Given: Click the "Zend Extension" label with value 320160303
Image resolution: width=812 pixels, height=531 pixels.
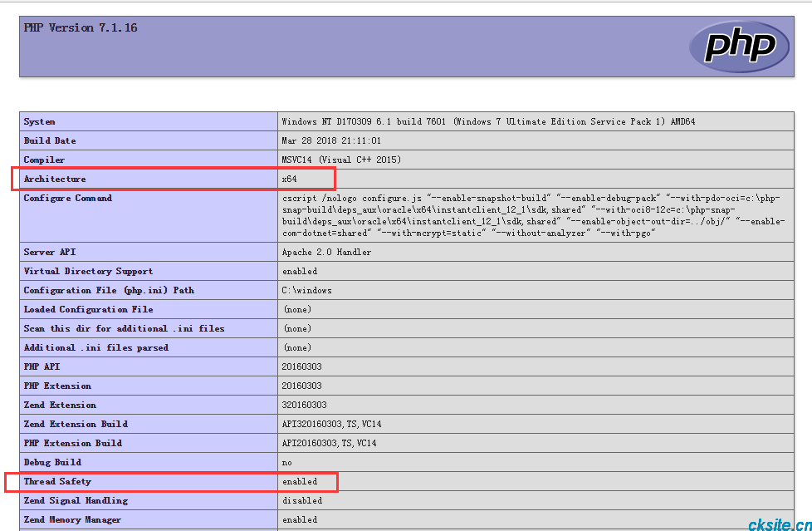Looking at the screenshot, I should [x=60, y=406].
